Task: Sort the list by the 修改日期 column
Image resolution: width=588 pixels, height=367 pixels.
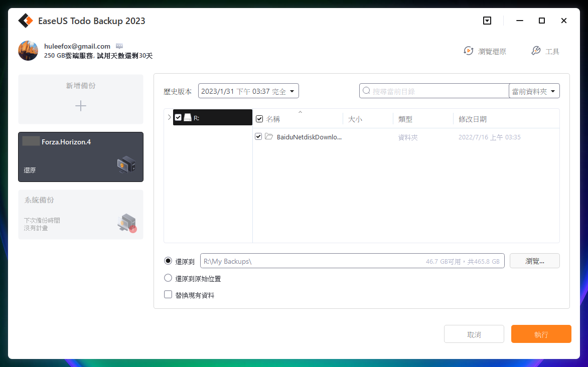Action: click(473, 119)
